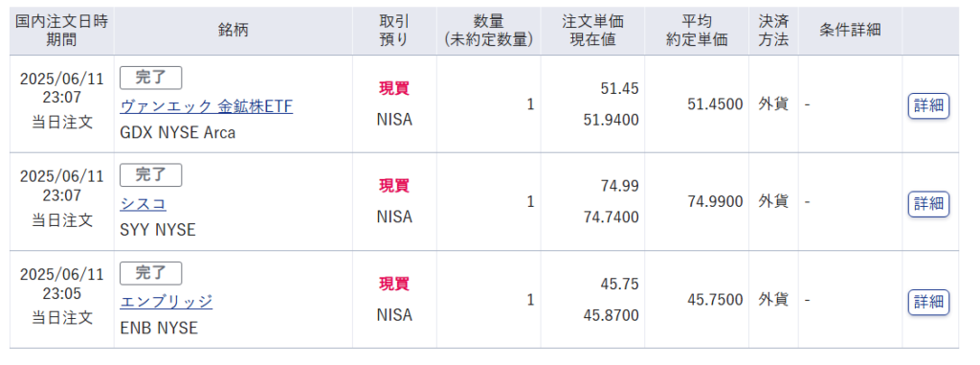Select the GDX NYSE Arca ticker text
This screenshot has width=980, height=365.
(177, 133)
